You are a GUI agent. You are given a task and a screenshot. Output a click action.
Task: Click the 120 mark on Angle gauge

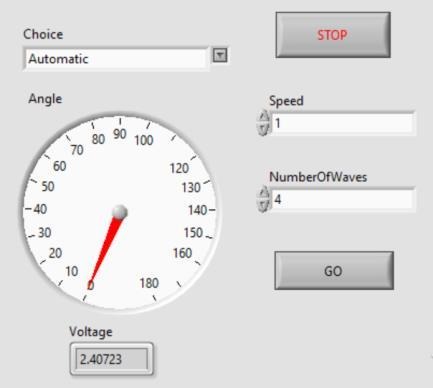(x=179, y=168)
